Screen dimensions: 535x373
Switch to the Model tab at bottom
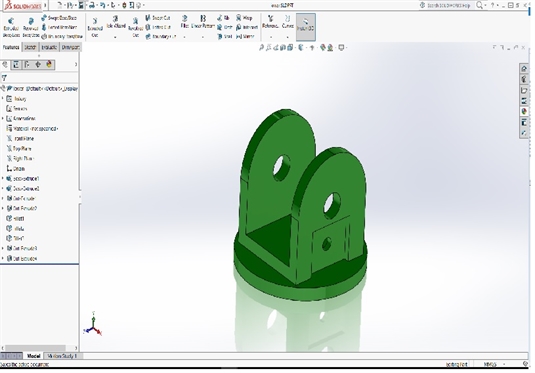click(x=33, y=356)
